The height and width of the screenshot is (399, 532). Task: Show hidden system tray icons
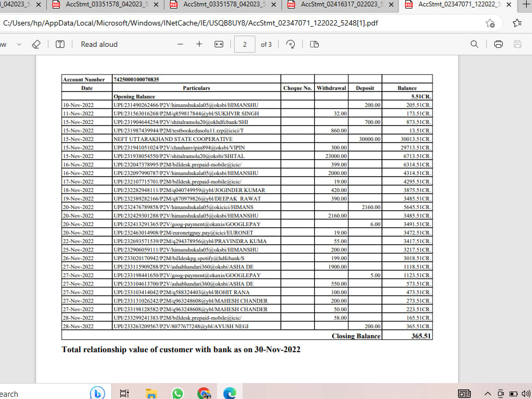click(488, 394)
